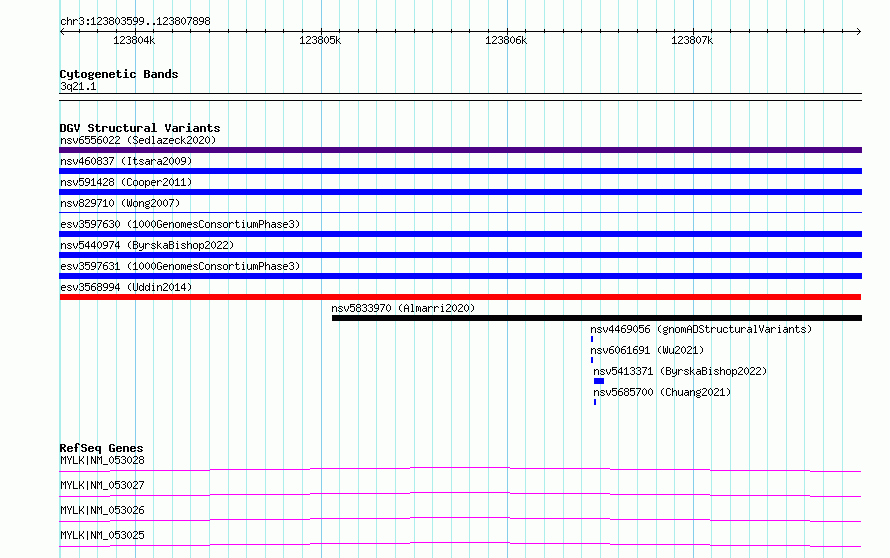Select the nsv460837 (Itsara2009) blue bar
This screenshot has width=890, height=558.
tap(460, 171)
